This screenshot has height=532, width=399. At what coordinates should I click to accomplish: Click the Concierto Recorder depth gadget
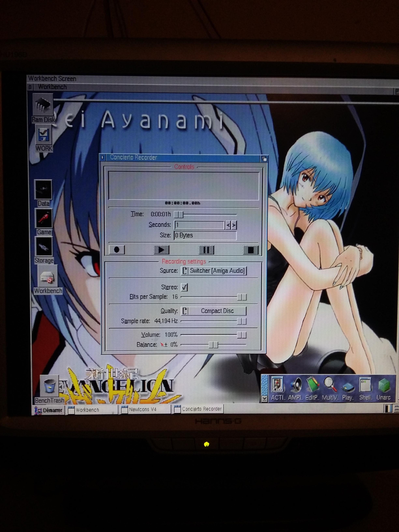264,159
